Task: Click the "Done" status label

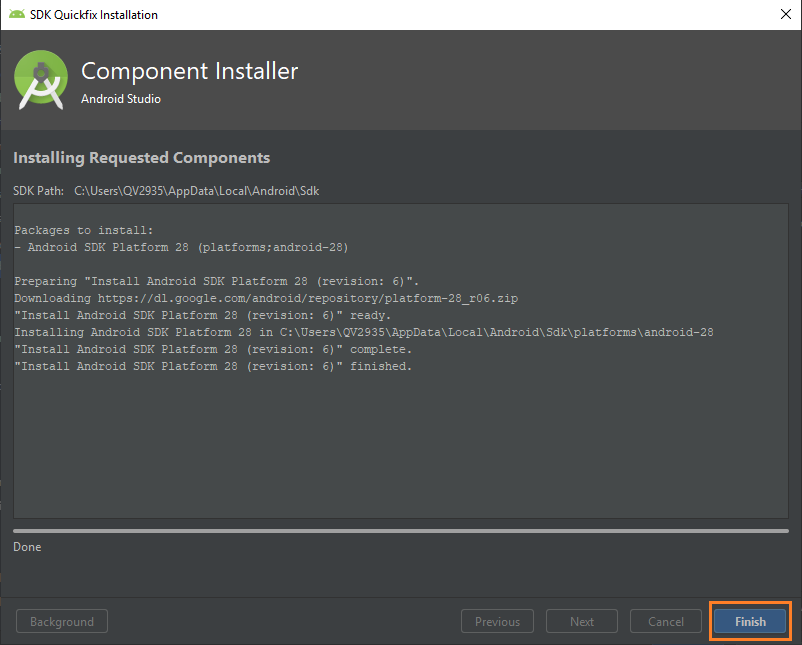Action: point(27,547)
